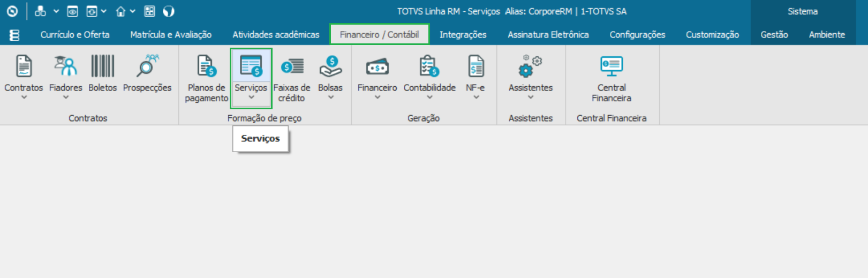868x278 pixels.
Task: Click the Assistentes gears icon
Action: pos(531,66)
